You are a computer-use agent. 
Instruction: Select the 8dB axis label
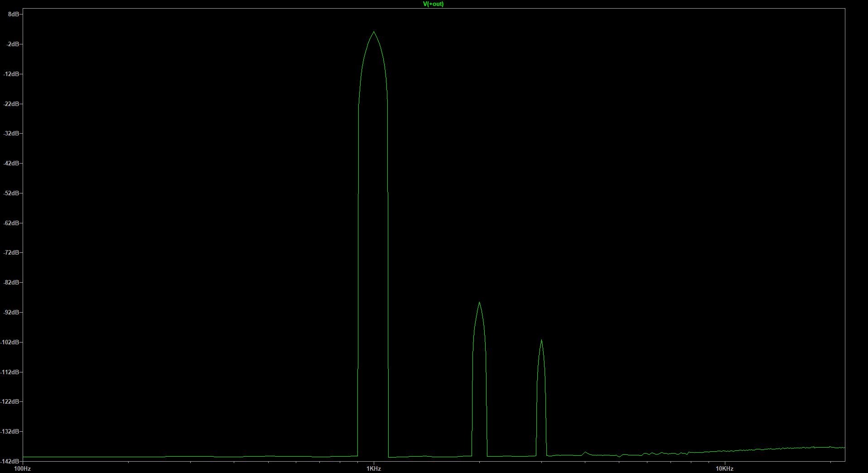pos(14,14)
